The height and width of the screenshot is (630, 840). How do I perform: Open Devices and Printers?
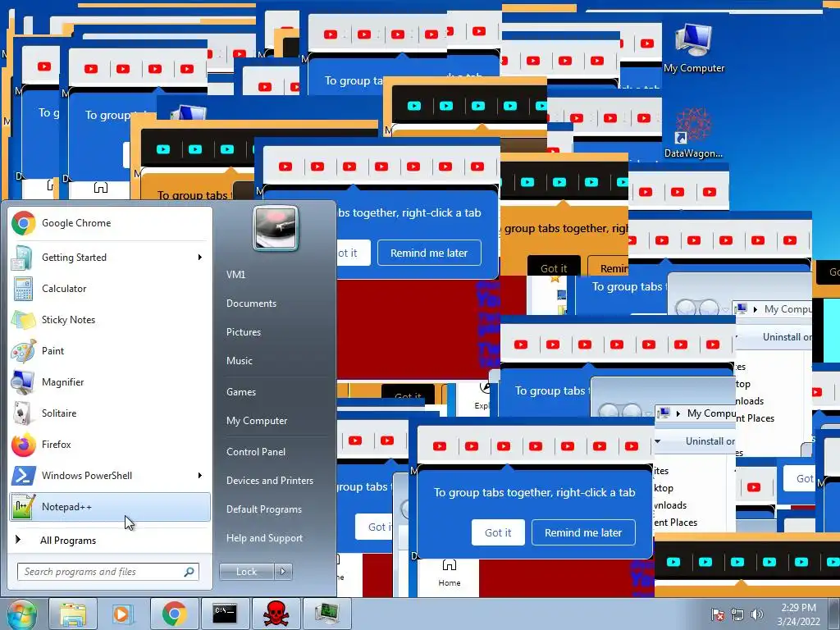[269, 481]
